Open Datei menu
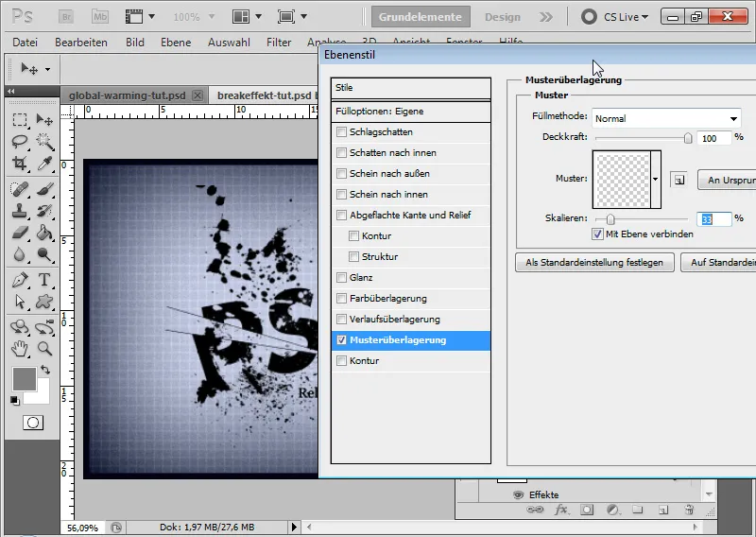Image resolution: width=756 pixels, height=537 pixels. tap(26, 43)
